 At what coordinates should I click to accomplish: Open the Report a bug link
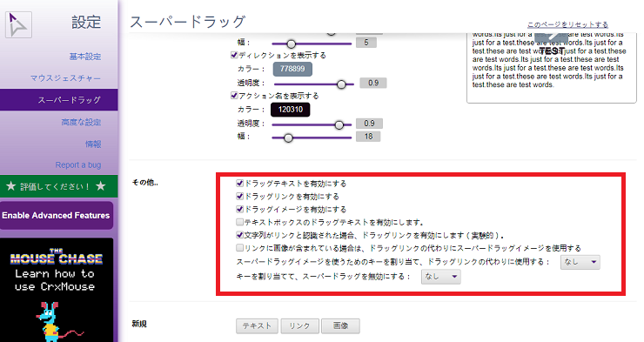coord(78,164)
